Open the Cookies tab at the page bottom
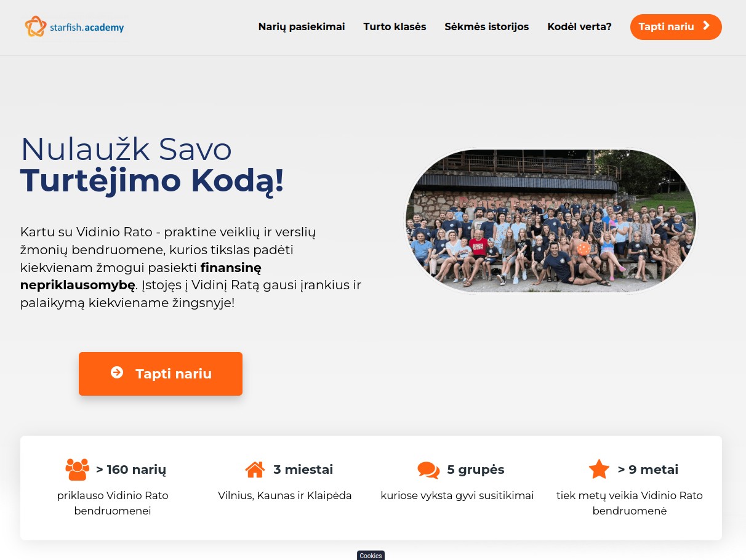746x560 pixels. 371,555
